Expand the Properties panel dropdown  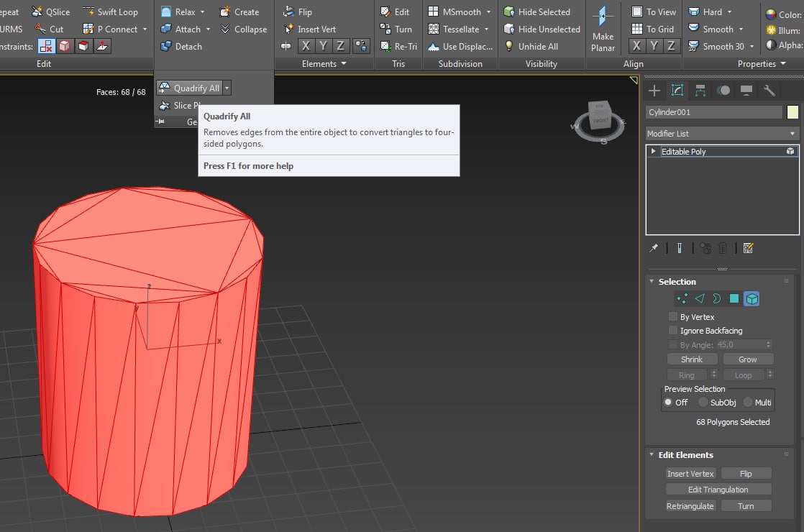pyautogui.click(x=783, y=63)
